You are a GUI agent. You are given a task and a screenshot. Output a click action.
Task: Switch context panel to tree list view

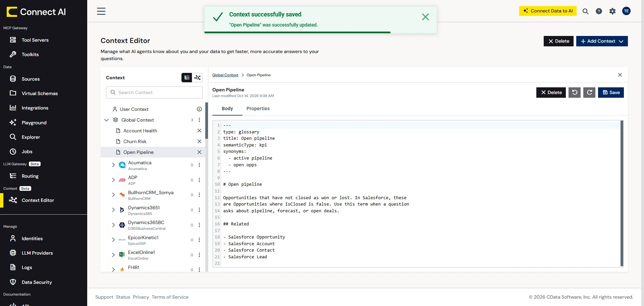pos(187,78)
